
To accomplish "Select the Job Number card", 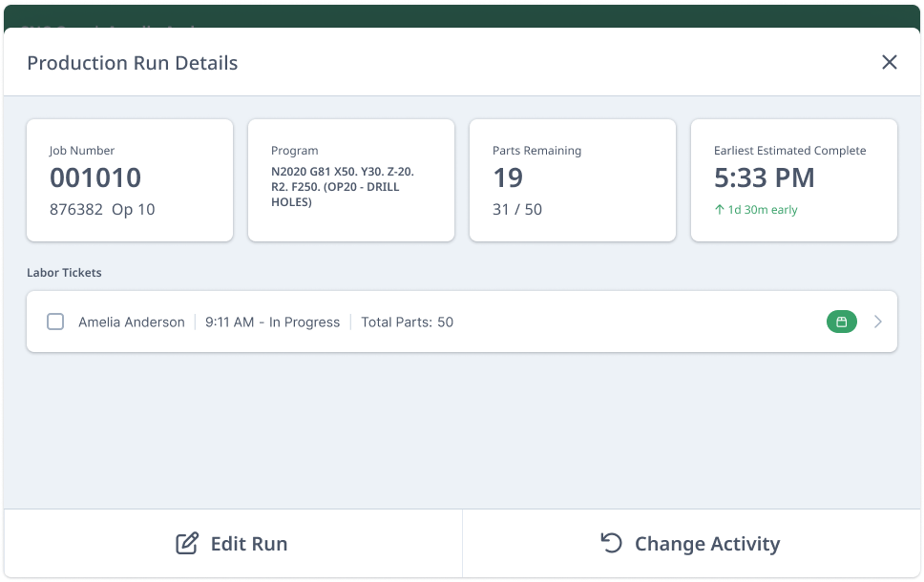I will pyautogui.click(x=130, y=180).
